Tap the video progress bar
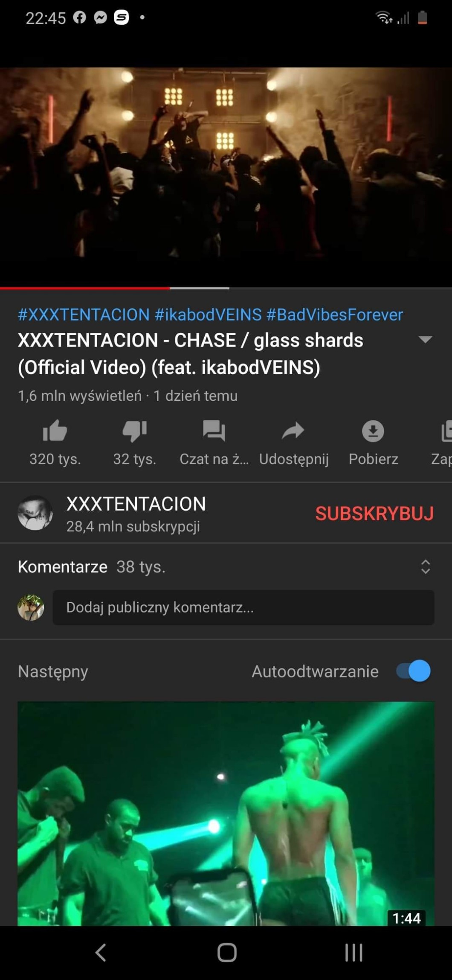Viewport: 452px width, 980px height. [x=226, y=288]
